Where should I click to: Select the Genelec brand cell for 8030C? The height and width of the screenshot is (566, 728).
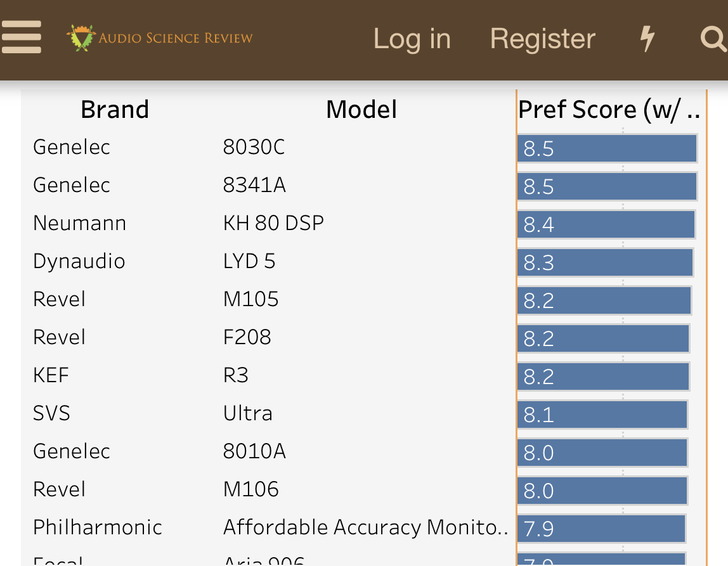[x=72, y=147]
